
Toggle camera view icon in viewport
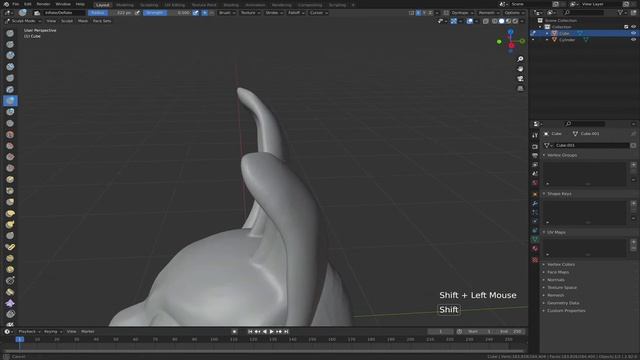pyautogui.click(x=520, y=79)
